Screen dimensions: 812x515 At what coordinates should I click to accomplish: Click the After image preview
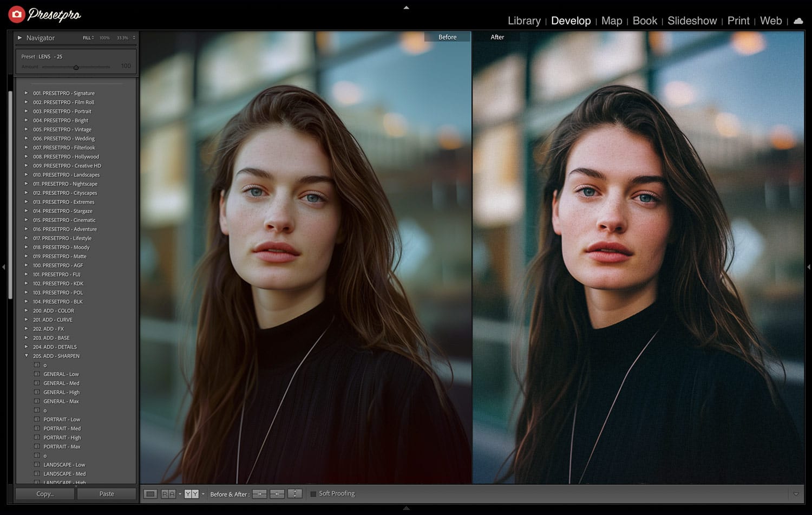tap(638, 257)
